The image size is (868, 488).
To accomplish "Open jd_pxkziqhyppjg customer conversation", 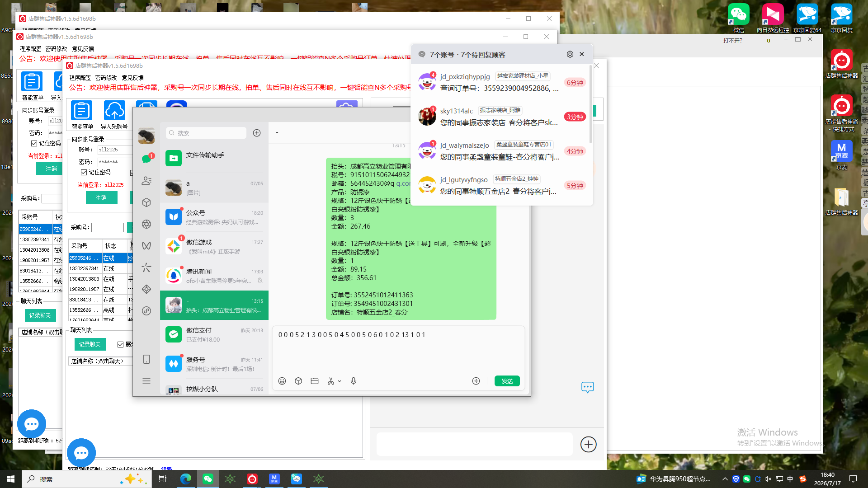I will [500, 82].
